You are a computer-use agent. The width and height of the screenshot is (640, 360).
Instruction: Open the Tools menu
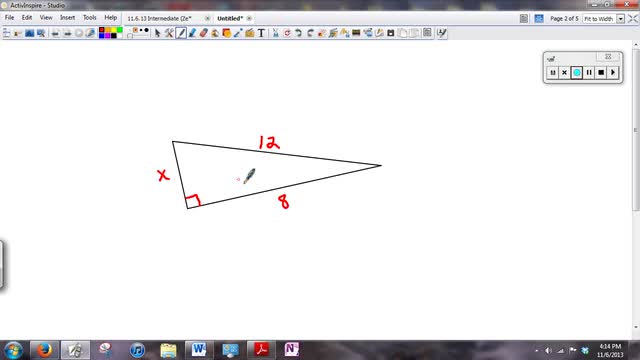(x=89, y=18)
